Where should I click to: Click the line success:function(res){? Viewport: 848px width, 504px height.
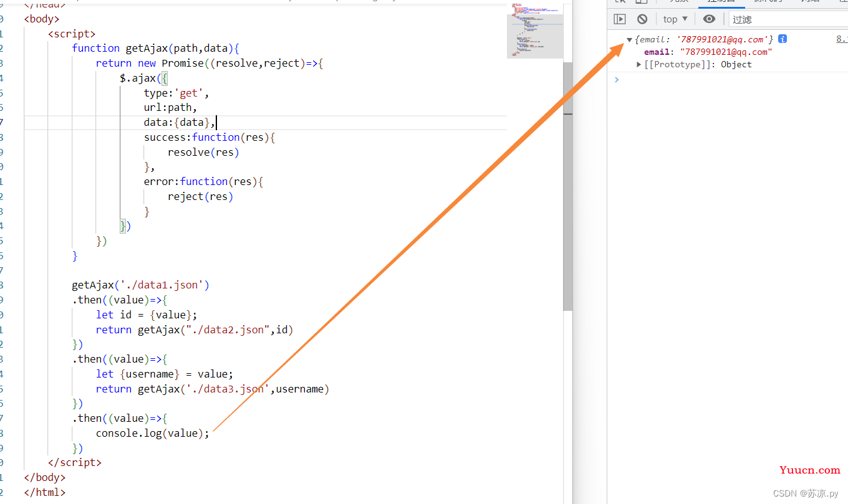pyautogui.click(x=210, y=137)
